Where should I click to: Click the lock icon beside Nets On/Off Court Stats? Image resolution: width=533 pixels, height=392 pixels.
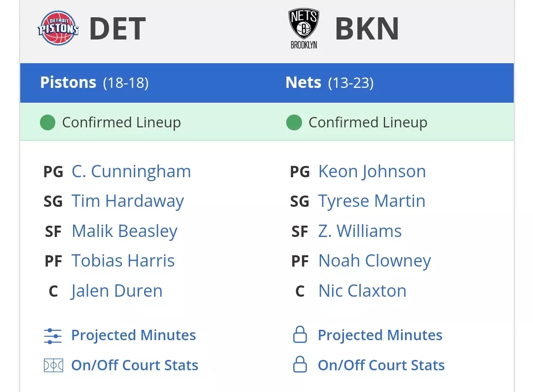(300, 364)
